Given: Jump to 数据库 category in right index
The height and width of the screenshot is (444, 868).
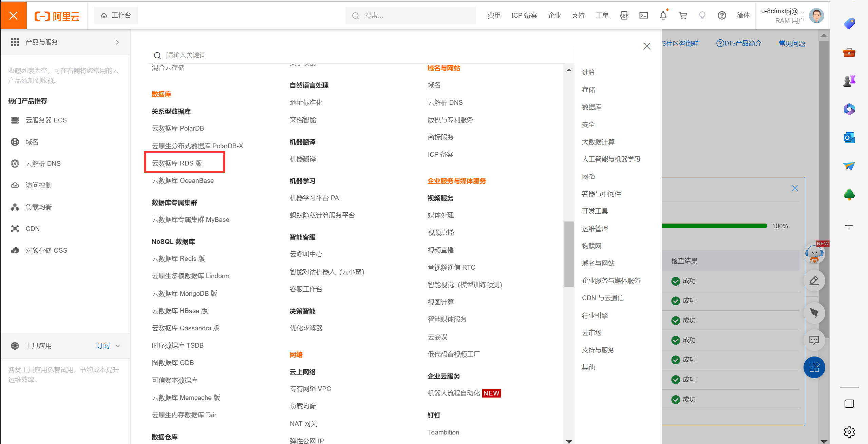Looking at the screenshot, I should tap(591, 107).
